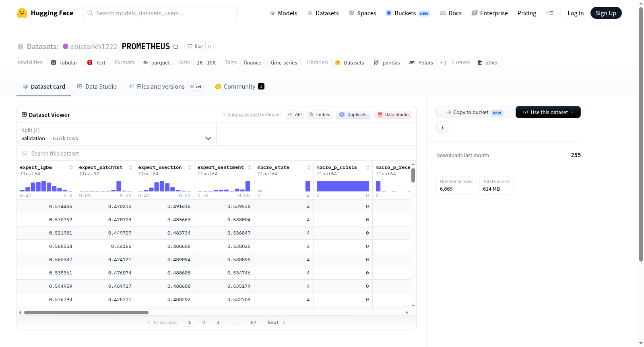Screen dimensions: 644x347
Task: Click the Embed button
Action: coord(320,114)
